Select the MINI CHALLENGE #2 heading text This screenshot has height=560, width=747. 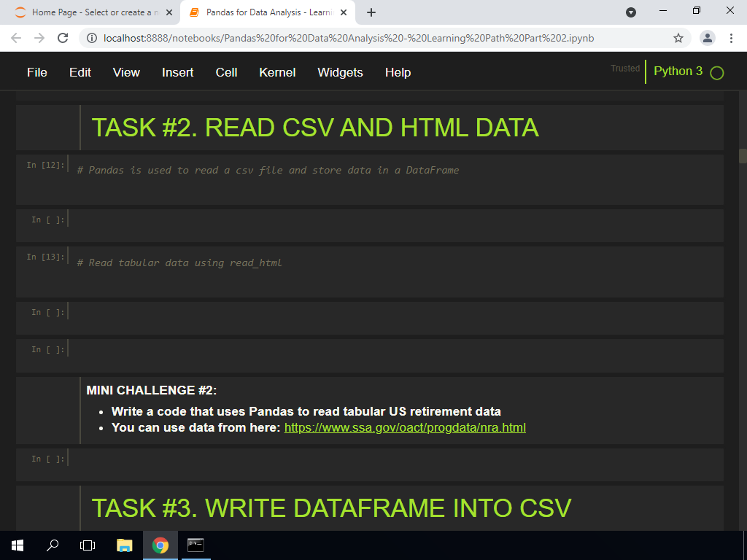pos(152,391)
